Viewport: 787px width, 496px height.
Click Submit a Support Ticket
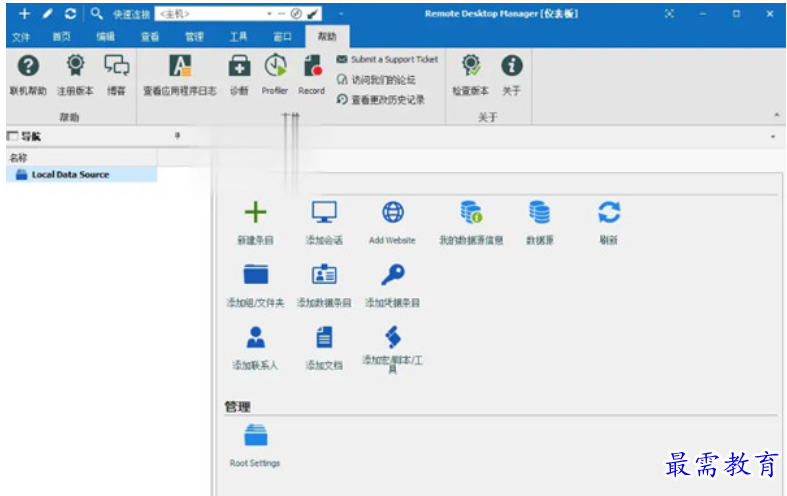point(387,59)
